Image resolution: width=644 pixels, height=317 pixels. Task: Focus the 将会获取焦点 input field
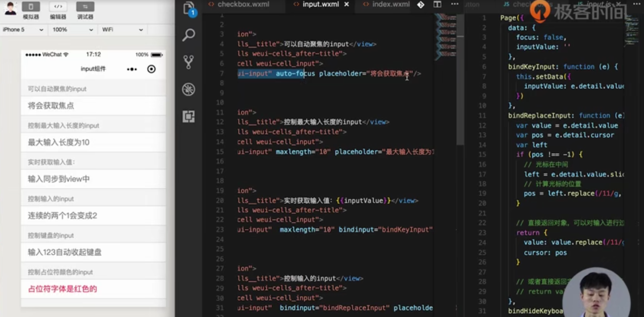93,106
